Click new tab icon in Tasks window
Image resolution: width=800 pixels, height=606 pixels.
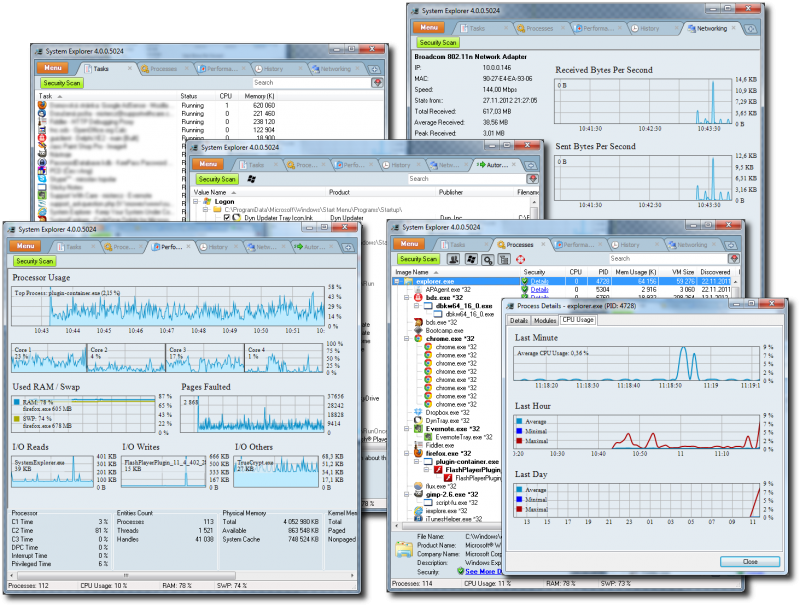[373, 69]
